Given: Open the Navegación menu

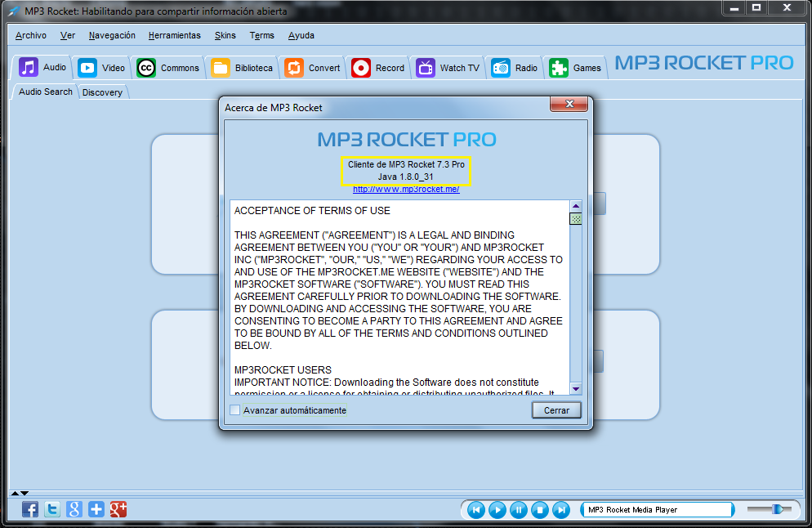Looking at the screenshot, I should [x=112, y=35].
